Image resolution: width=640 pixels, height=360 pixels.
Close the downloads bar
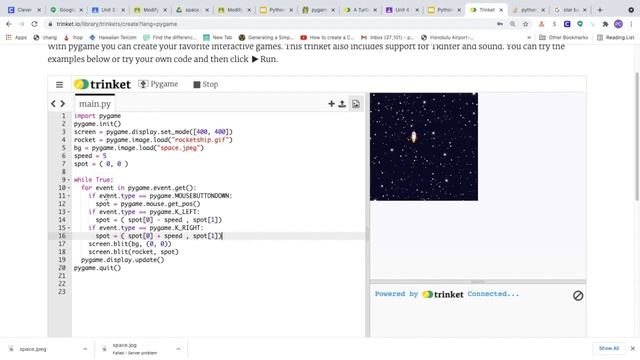click(633, 349)
